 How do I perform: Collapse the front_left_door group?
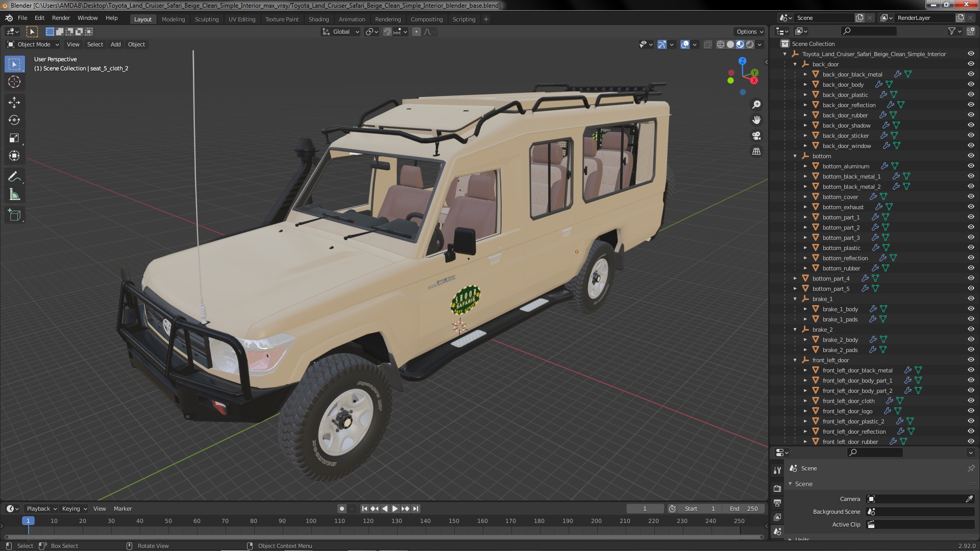pos(795,360)
